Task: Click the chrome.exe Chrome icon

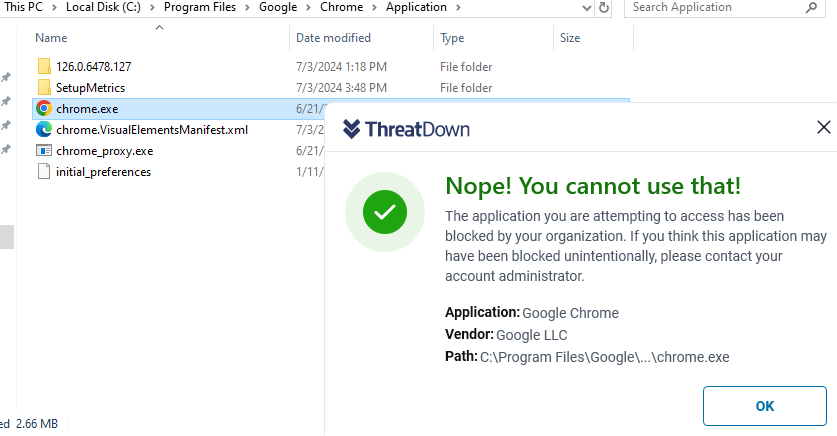Action: (x=44, y=108)
